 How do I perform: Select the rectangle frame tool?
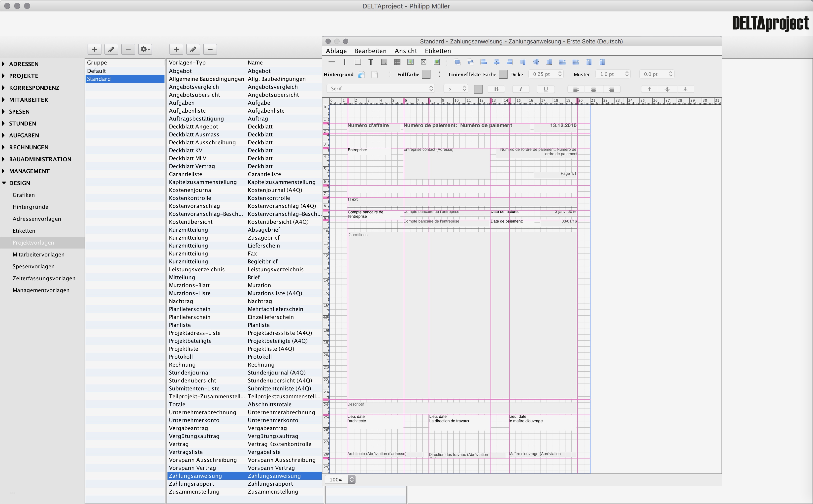click(358, 62)
